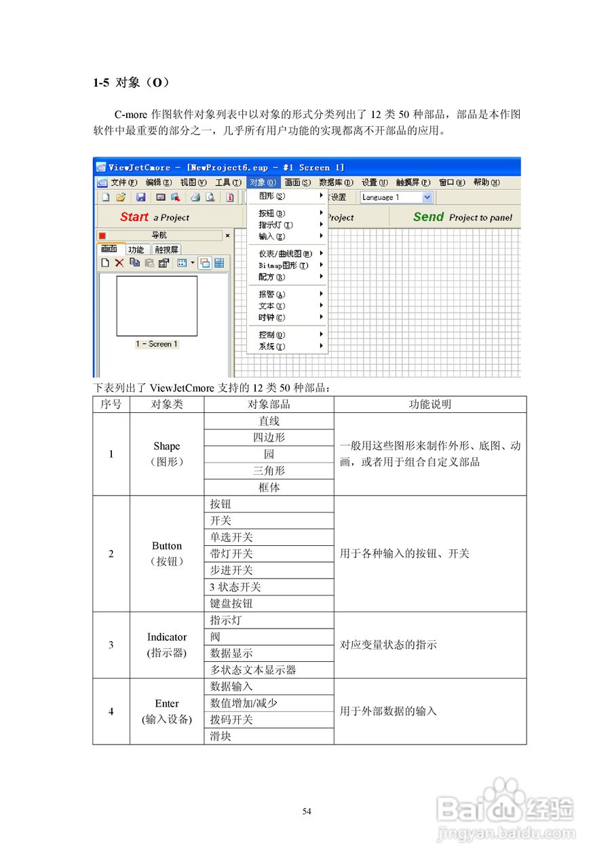Toggle the overlapping screens display mode
The image size is (614, 868).
(205, 262)
